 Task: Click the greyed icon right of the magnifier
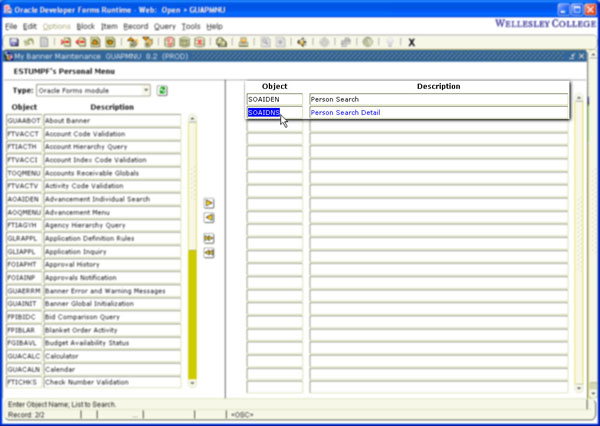[x=280, y=42]
